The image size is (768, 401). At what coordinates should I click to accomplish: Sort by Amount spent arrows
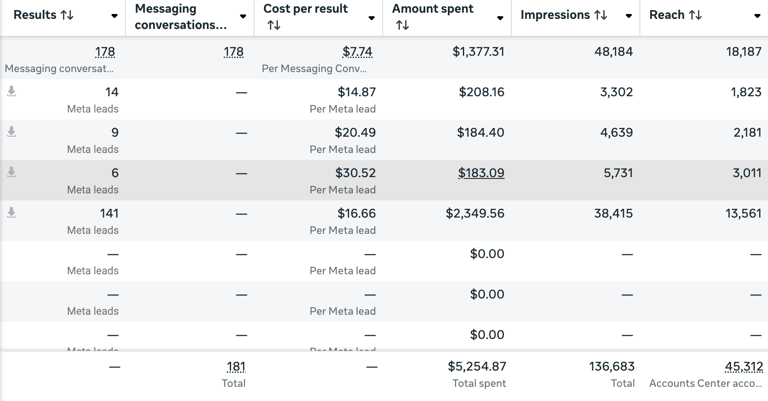coord(402,25)
